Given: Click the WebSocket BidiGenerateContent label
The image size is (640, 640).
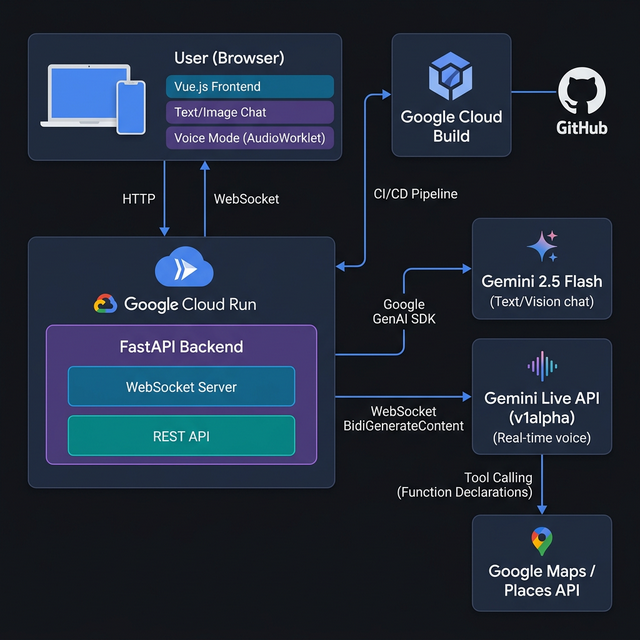Looking at the screenshot, I should point(404,418).
